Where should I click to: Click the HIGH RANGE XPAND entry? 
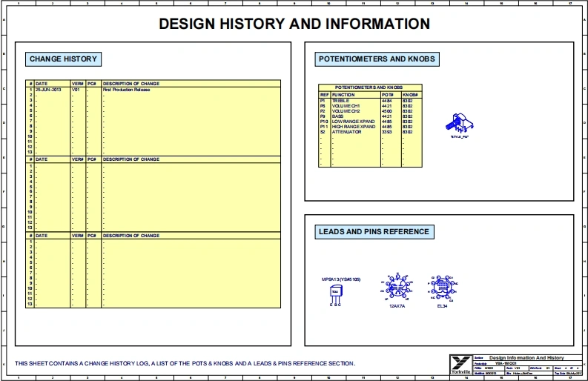tap(353, 127)
